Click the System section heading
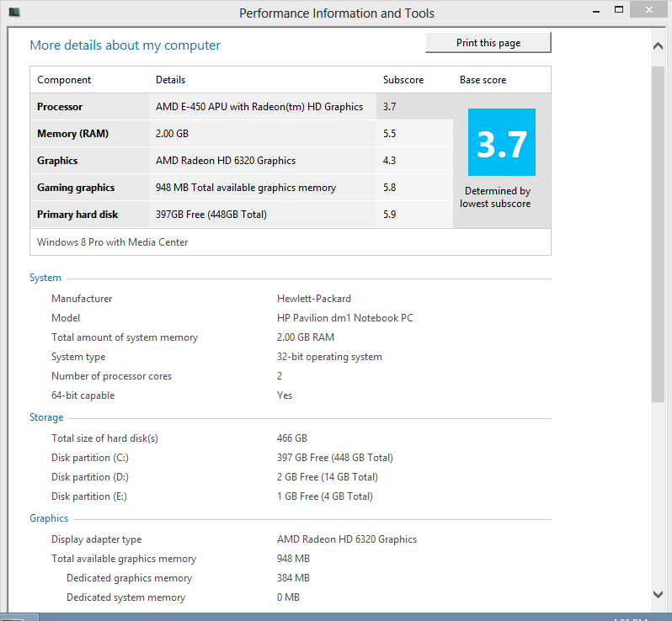Screen dimensions: 672x621 (45, 278)
